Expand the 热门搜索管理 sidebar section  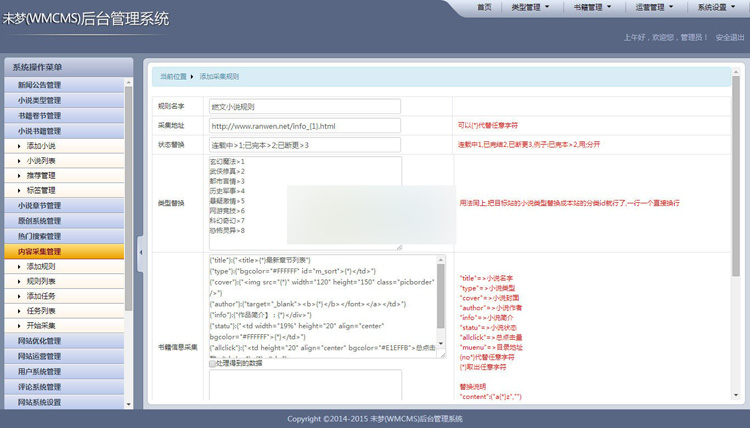(64, 236)
